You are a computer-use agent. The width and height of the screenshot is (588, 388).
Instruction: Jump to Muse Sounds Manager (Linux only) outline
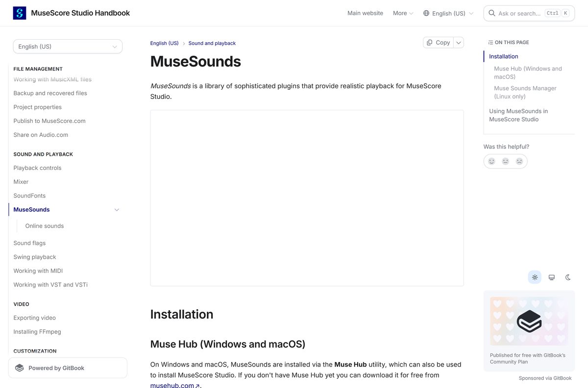525,92
